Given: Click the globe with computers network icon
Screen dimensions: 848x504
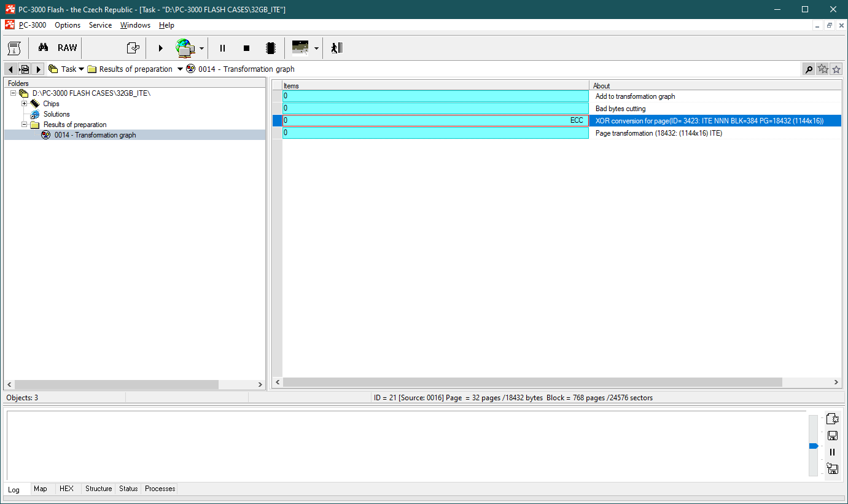Looking at the screenshot, I should (185, 48).
